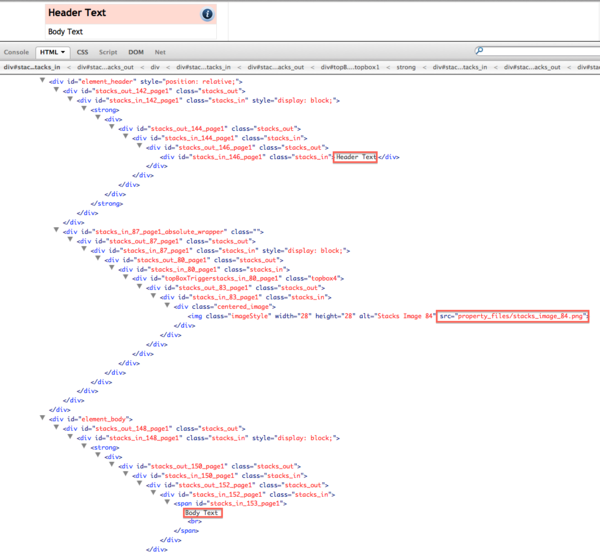This screenshot has width=600, height=556.
Task: Collapse the stacks_in_148_page1 node
Action: [x=70, y=437]
